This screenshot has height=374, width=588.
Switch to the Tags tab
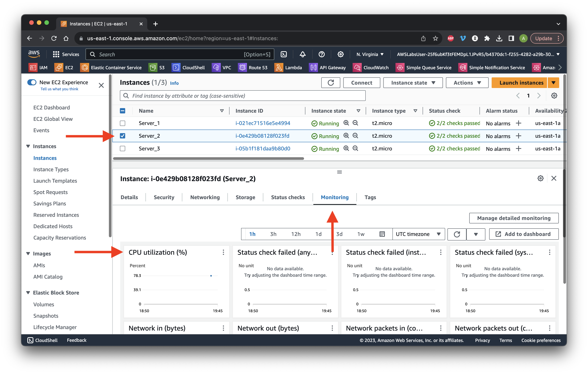click(370, 197)
